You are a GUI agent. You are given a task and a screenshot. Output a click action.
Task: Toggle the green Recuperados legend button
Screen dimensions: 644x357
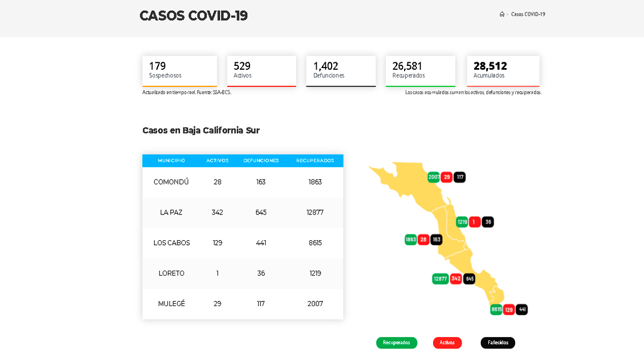[396, 343]
